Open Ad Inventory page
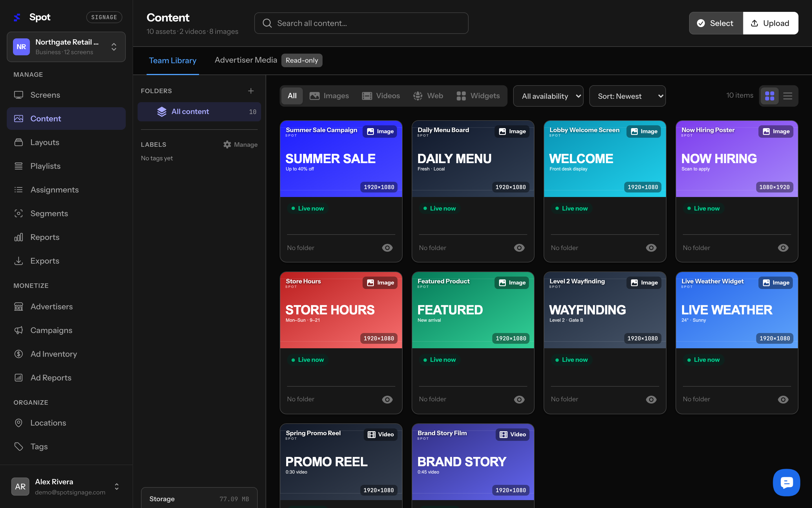Viewport: 812px width, 508px height. click(66, 354)
